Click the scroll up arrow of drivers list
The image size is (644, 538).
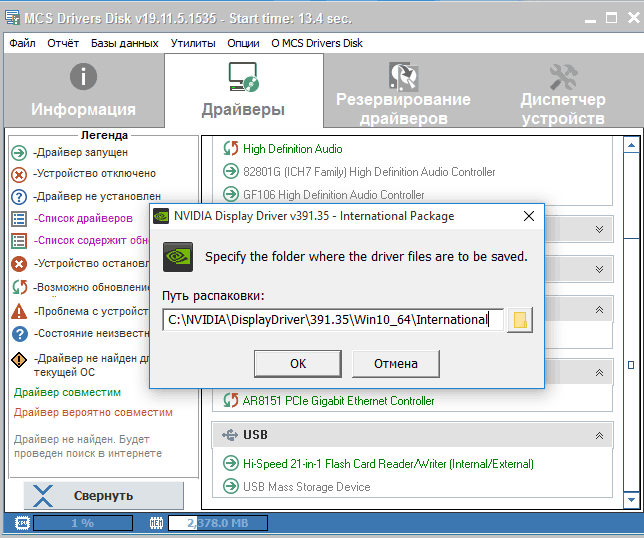coord(631,145)
